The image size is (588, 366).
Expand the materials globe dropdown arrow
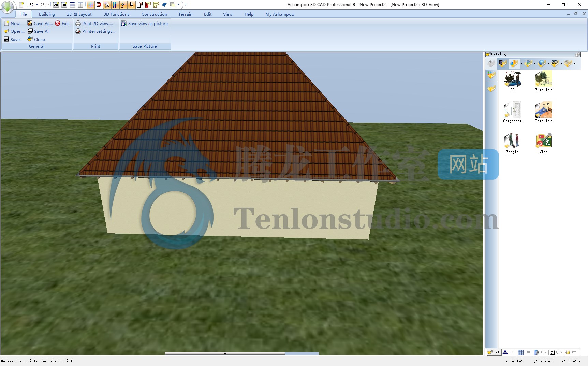pyautogui.click(x=548, y=63)
